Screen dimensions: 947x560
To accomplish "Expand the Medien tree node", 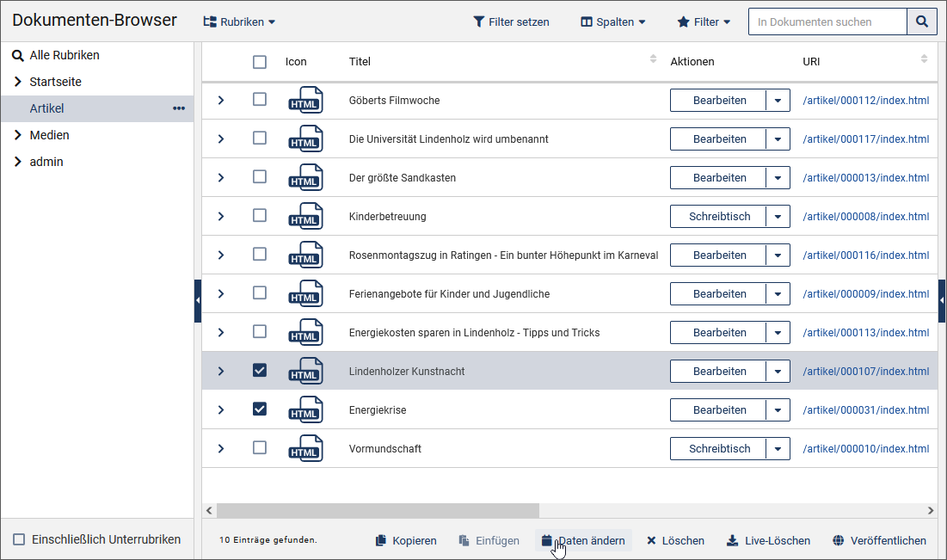I will [x=17, y=135].
